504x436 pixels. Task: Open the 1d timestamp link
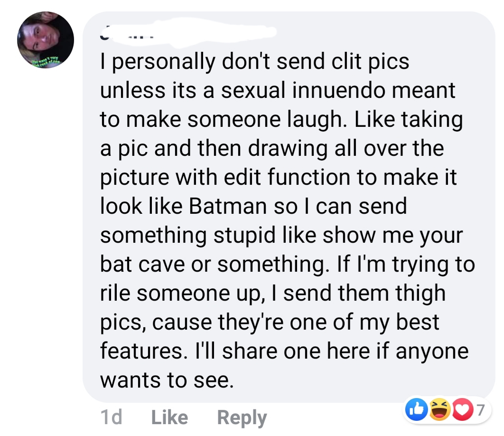[x=111, y=417]
